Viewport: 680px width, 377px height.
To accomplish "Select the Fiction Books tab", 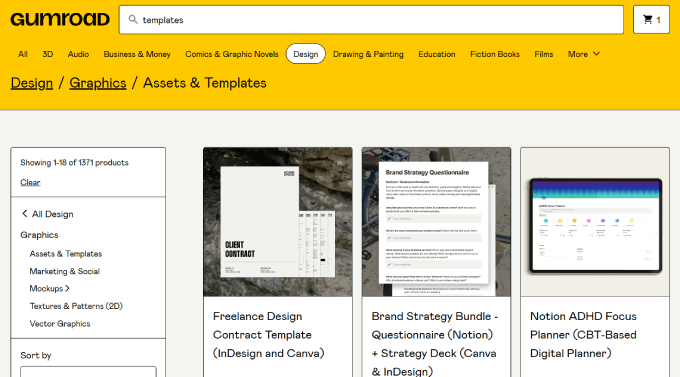I will 495,54.
